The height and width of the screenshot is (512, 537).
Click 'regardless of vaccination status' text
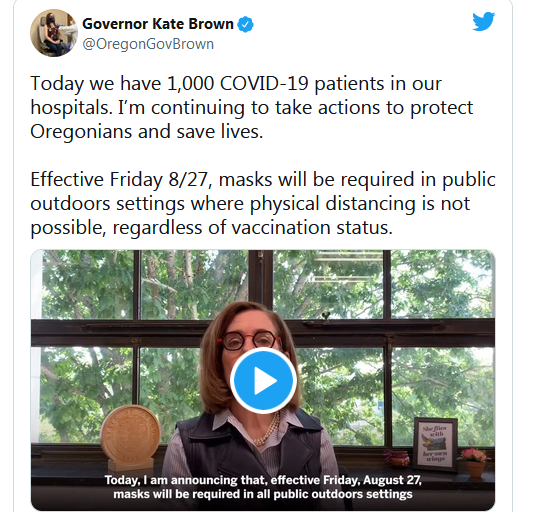[x=252, y=227]
